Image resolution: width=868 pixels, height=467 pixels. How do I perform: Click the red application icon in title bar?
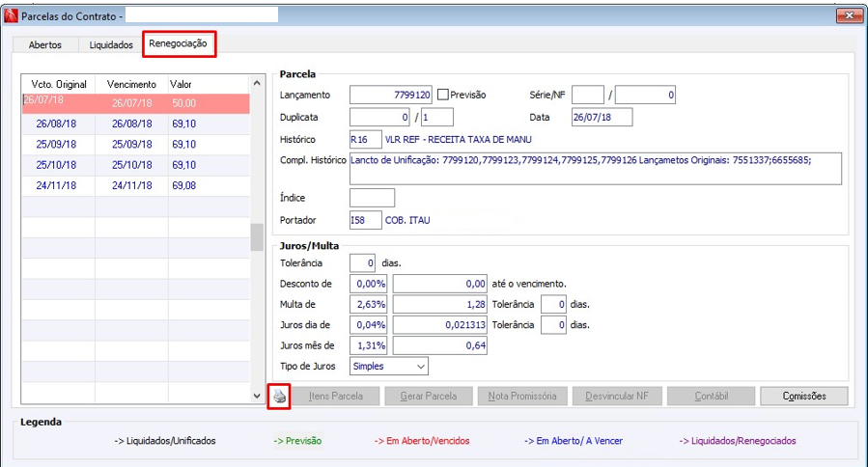tap(11, 16)
